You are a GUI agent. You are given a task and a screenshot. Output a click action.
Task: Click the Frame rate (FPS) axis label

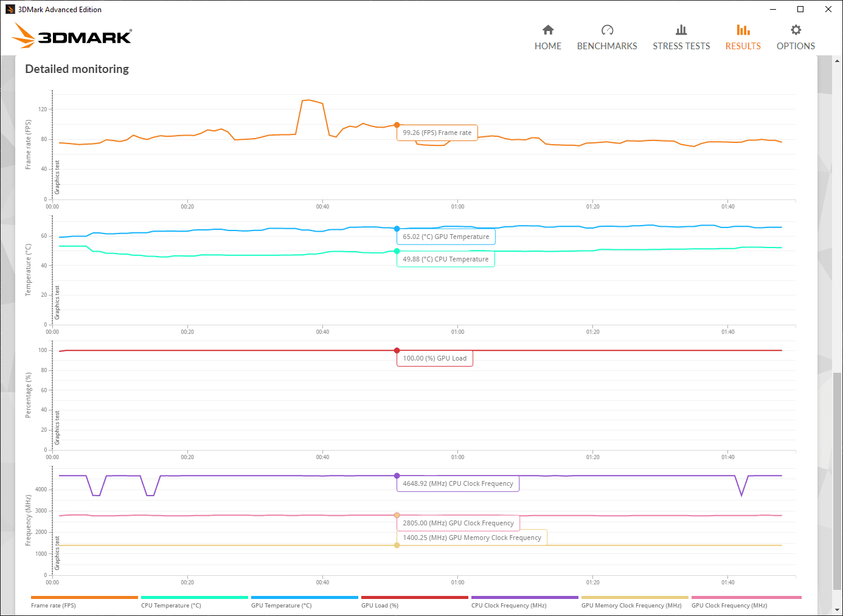pos(28,145)
